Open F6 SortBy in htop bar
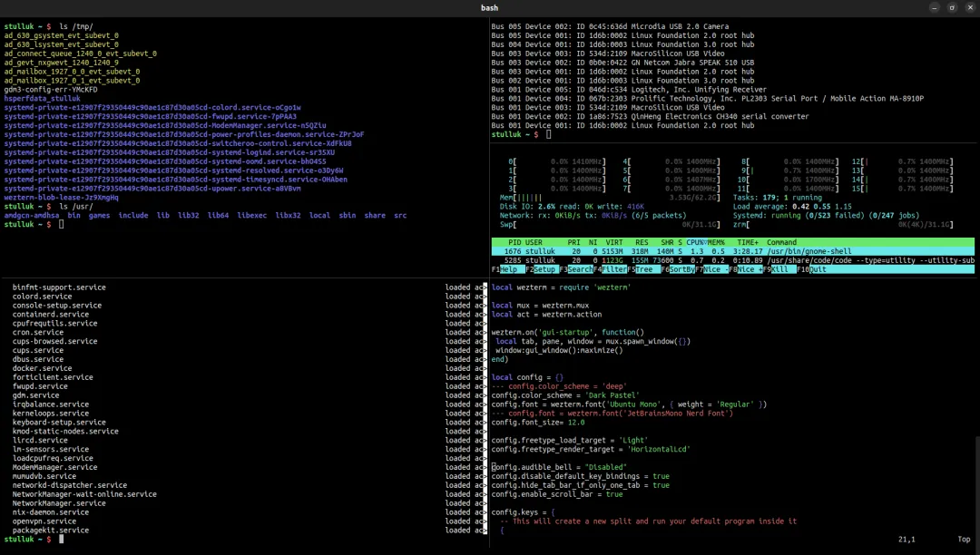 [x=678, y=269]
